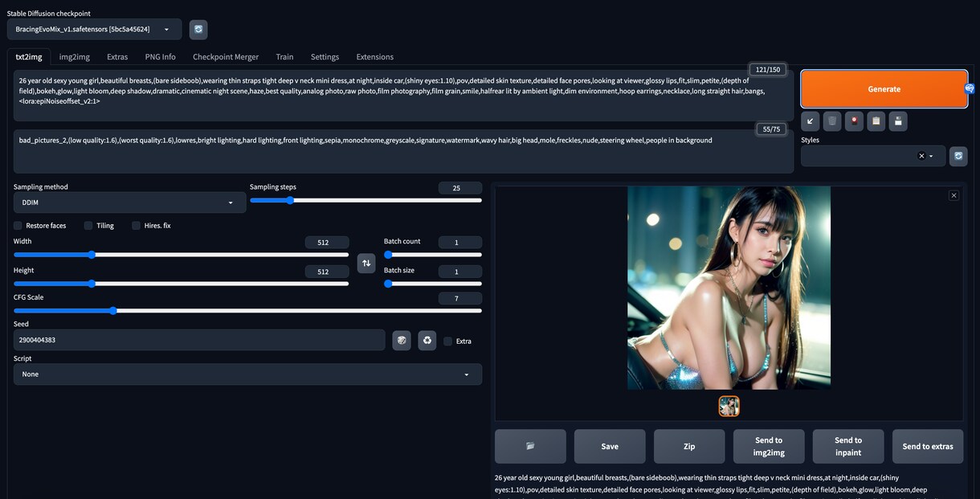Open the Checkpoint Merger tab
This screenshot has height=499, width=980.
click(x=226, y=57)
